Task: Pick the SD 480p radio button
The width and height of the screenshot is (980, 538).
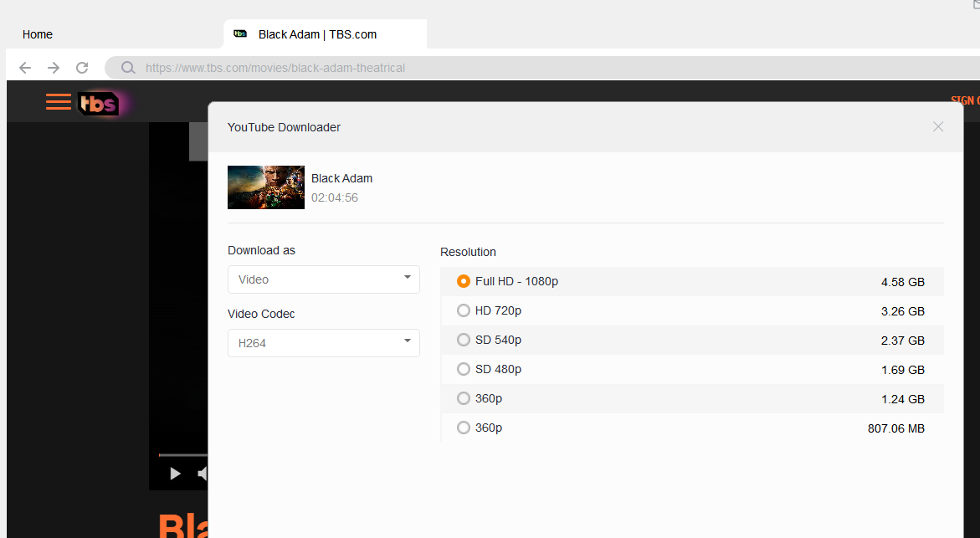Action: point(464,369)
